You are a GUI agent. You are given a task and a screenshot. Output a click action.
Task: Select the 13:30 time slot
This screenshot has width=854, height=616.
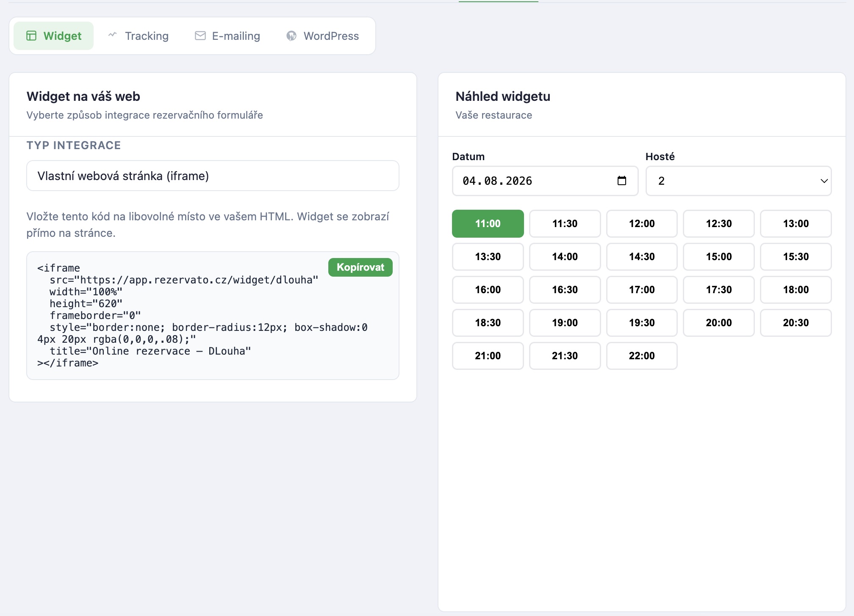point(488,257)
